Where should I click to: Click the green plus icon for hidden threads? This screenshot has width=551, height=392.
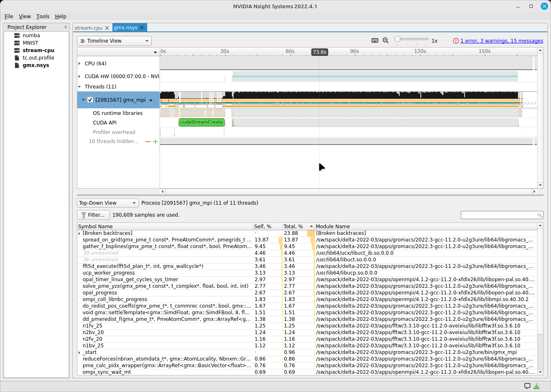[155, 141]
